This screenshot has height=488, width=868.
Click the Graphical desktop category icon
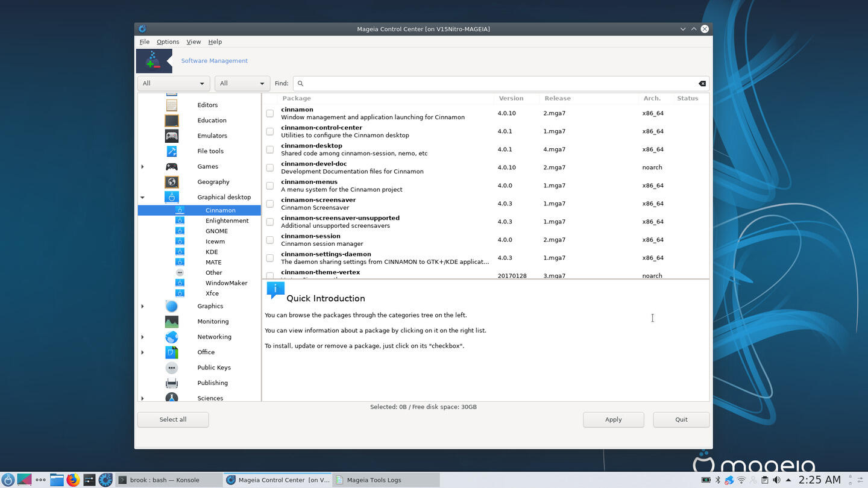point(172,197)
